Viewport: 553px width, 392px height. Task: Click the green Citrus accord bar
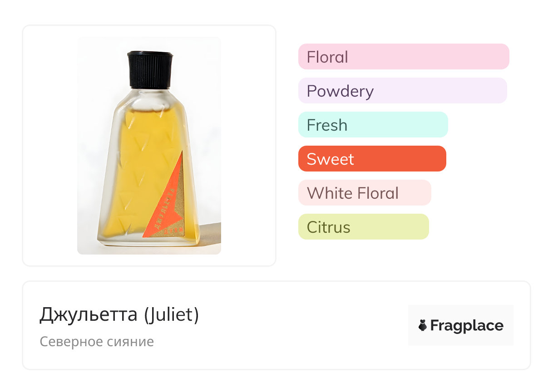coord(363,227)
